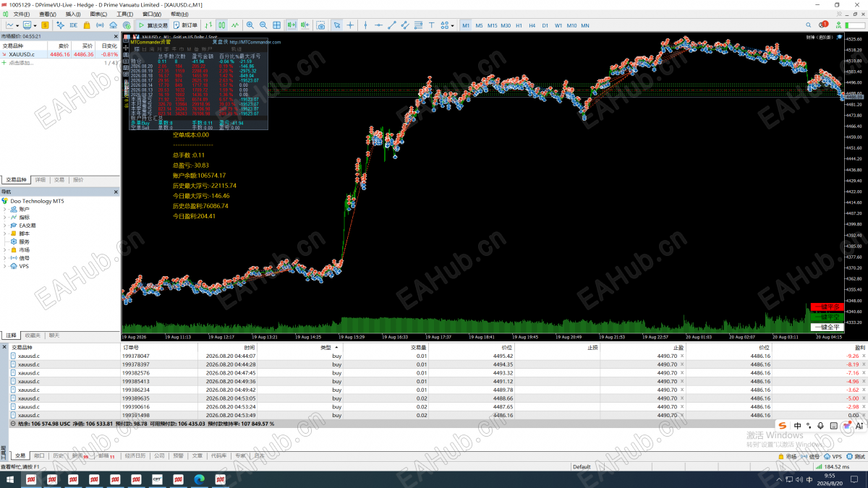Select the M15 timeframe
Image resolution: width=868 pixels, height=488 pixels.
(x=492, y=25)
